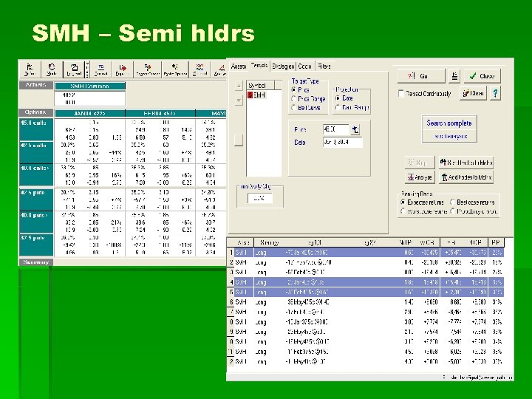Select the Price Range target type radio
The image size is (532, 399).
(294, 99)
